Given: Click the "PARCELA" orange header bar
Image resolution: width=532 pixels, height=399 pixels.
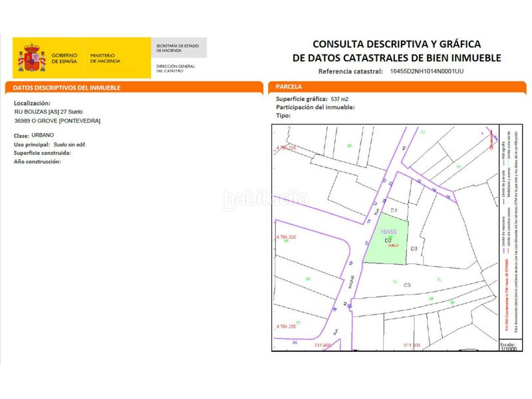Looking at the screenshot, I should tap(397, 87).
